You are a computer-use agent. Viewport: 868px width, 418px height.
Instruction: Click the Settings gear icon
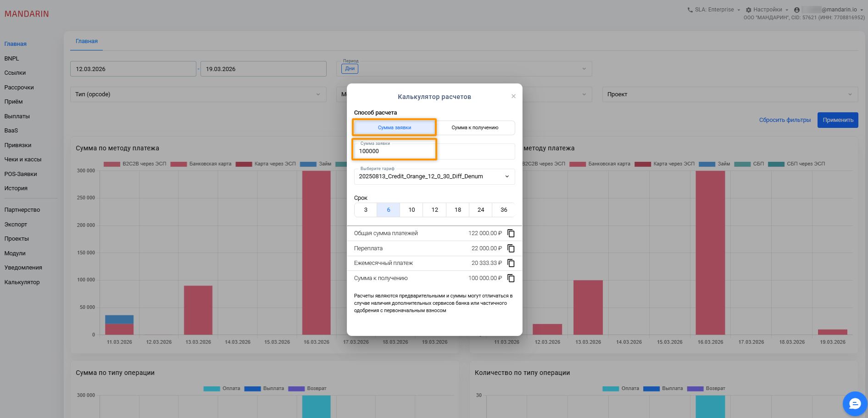tap(749, 10)
